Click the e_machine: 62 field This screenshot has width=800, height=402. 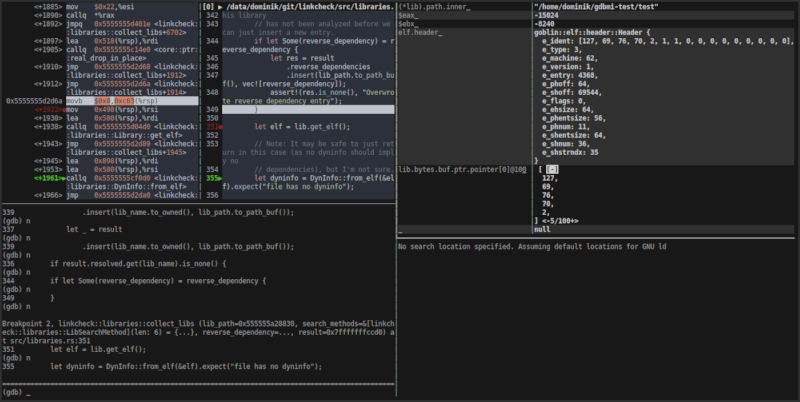[570, 58]
